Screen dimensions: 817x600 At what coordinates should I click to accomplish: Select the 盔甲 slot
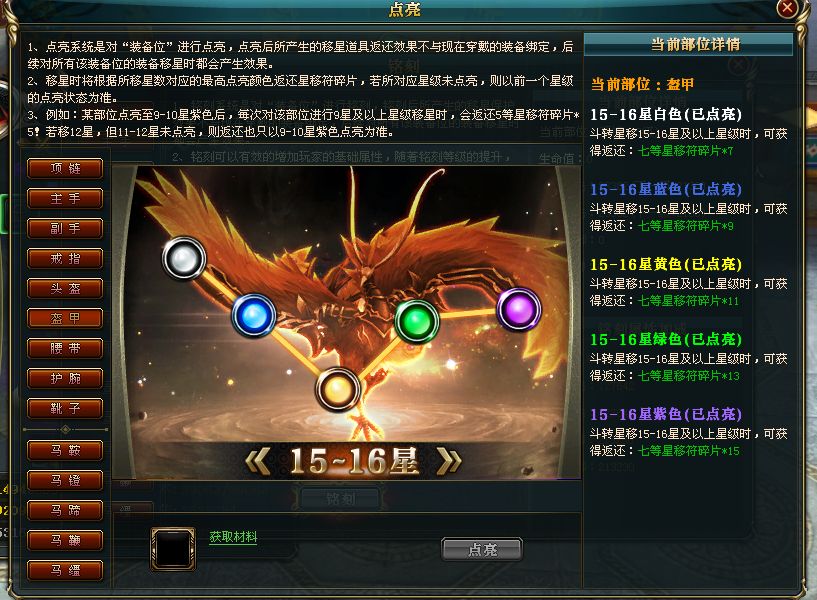tap(65, 318)
